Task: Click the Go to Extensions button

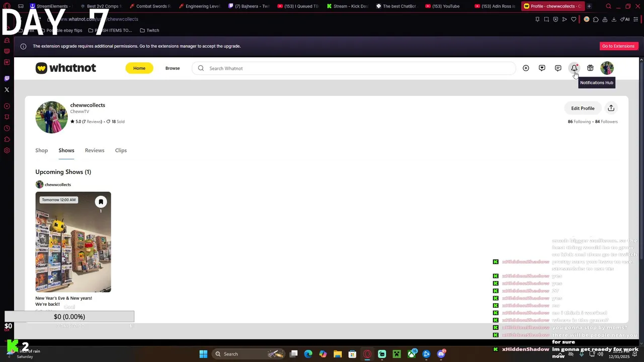Action: click(x=618, y=46)
